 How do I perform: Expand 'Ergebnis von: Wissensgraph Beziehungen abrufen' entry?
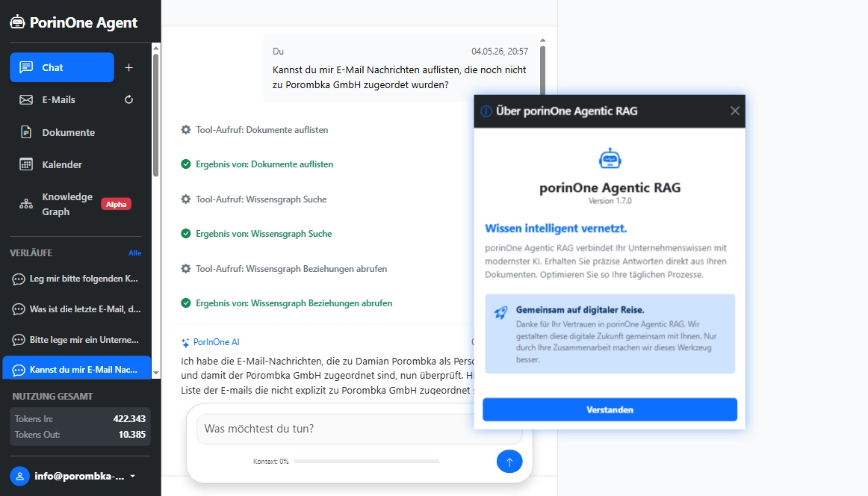tap(287, 303)
